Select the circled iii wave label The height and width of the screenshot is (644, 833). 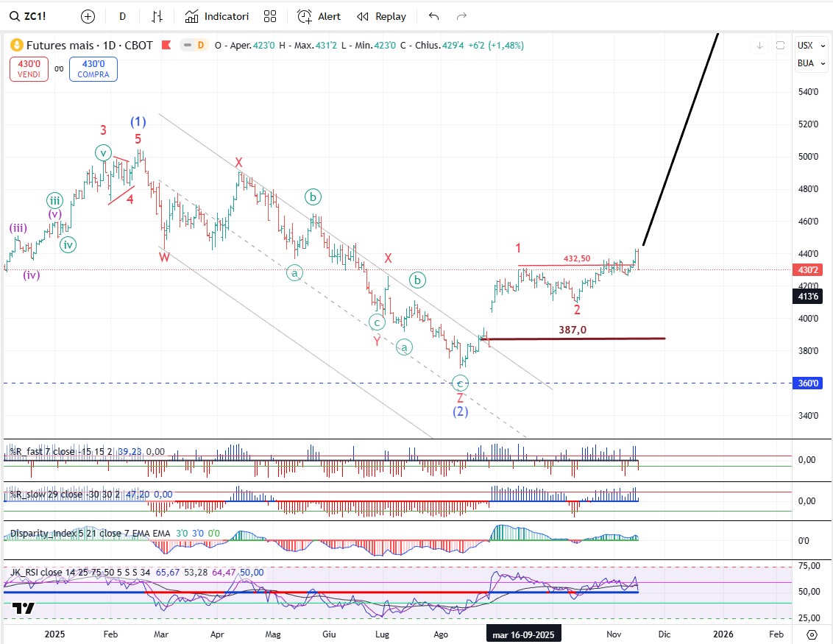(x=54, y=200)
